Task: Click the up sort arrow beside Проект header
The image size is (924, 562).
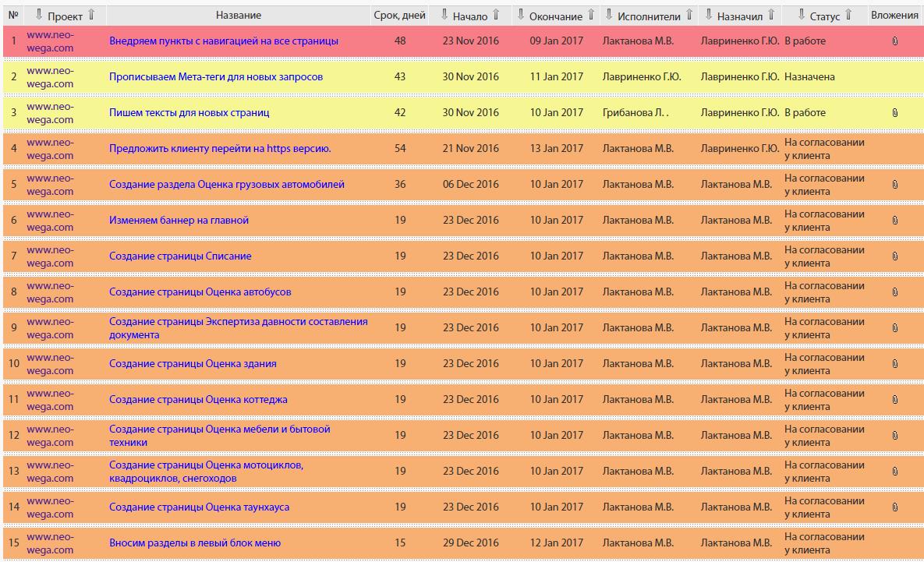Action: 91,15
